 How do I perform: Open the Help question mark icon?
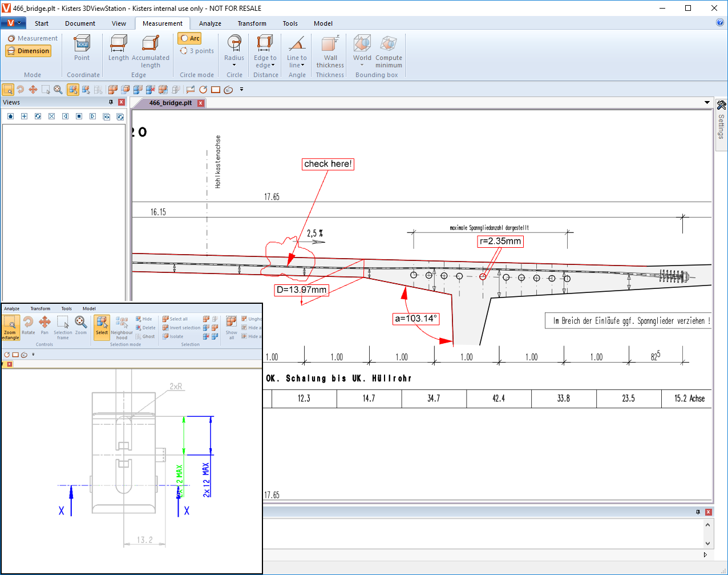[719, 23]
